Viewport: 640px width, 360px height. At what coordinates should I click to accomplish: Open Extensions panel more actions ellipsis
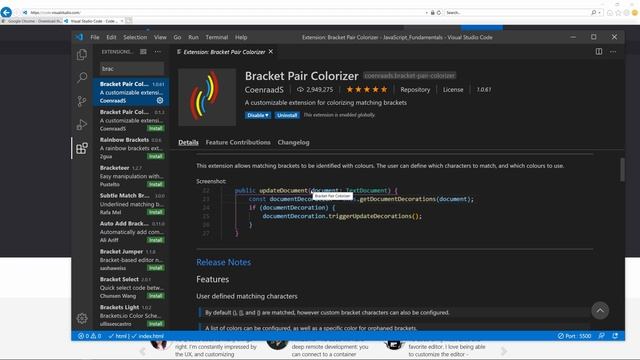tap(158, 52)
